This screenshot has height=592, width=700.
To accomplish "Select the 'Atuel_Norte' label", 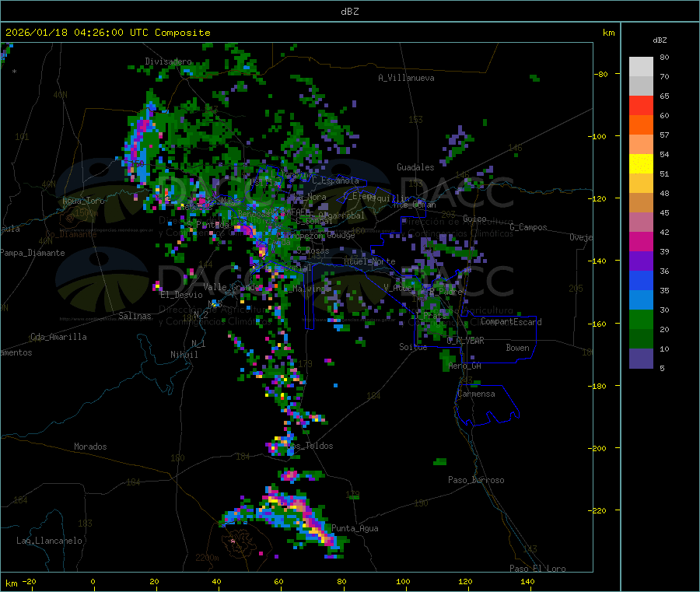I will [369, 261].
